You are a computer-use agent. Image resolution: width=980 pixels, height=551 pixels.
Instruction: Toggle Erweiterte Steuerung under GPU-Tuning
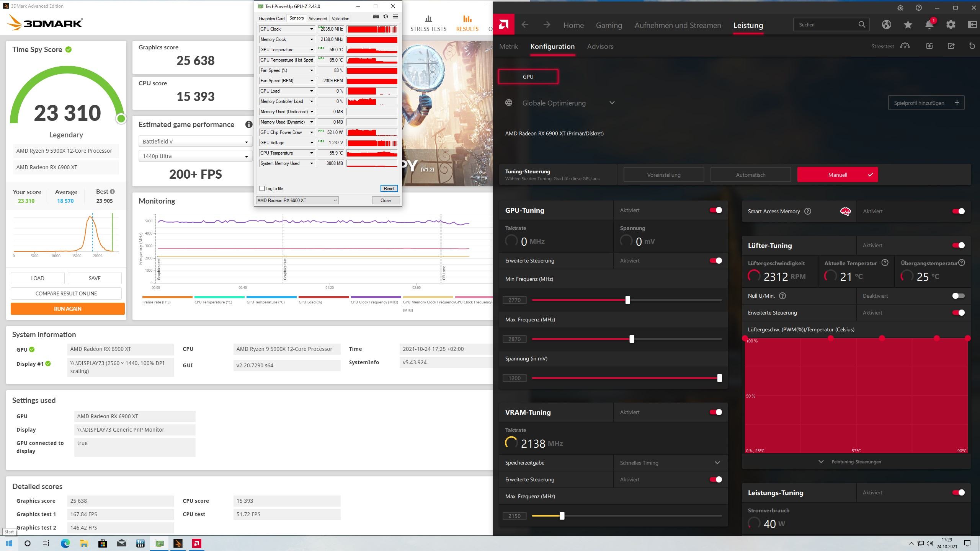coord(716,261)
